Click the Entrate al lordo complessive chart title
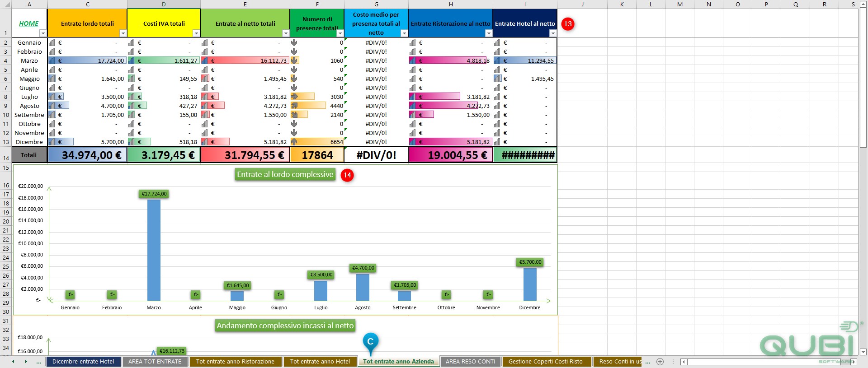 [x=285, y=175]
